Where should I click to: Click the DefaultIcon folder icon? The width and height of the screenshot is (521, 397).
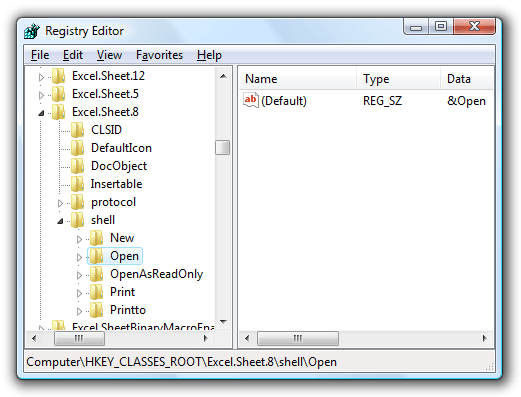(77, 148)
